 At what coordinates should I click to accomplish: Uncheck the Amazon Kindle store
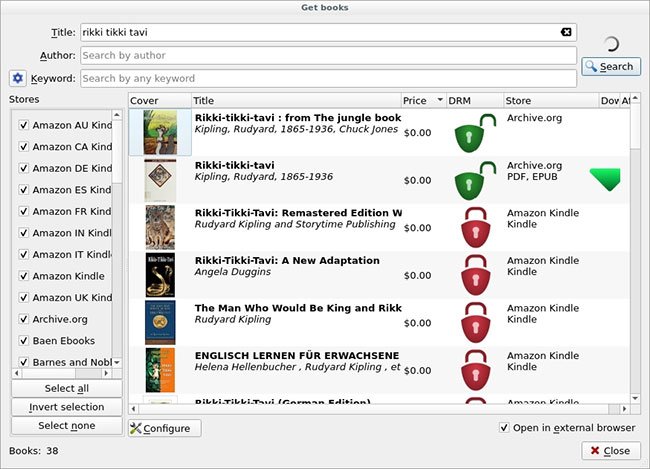[24, 276]
